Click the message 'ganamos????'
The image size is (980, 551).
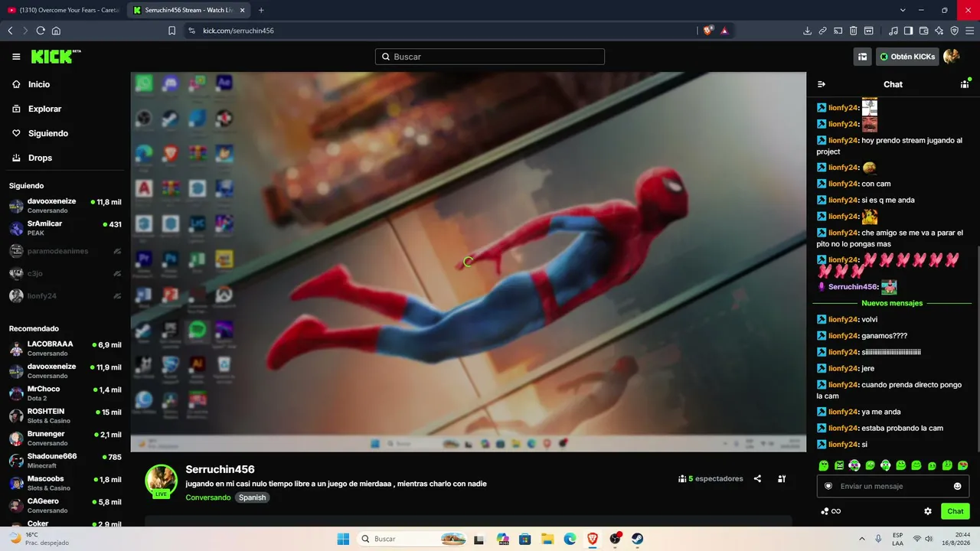[884, 336]
